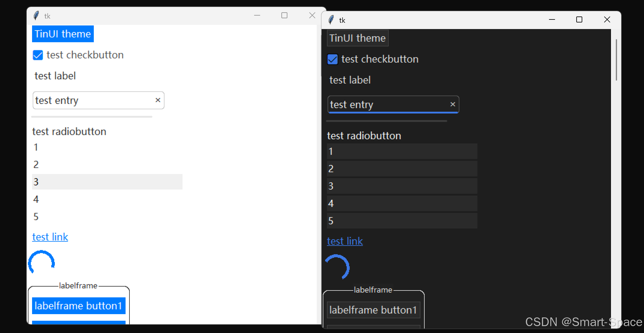Maximize the dark theme tk window
The image size is (644, 333).
[579, 20]
